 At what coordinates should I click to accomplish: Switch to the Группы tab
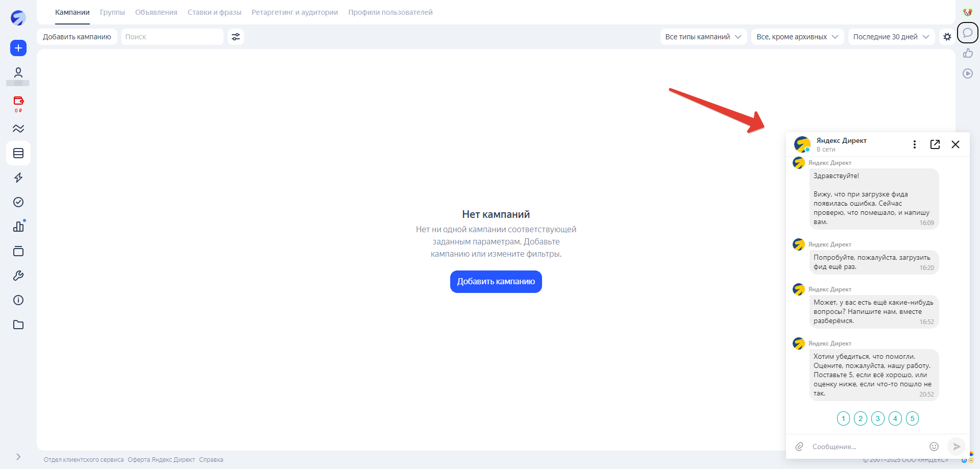(x=112, y=12)
